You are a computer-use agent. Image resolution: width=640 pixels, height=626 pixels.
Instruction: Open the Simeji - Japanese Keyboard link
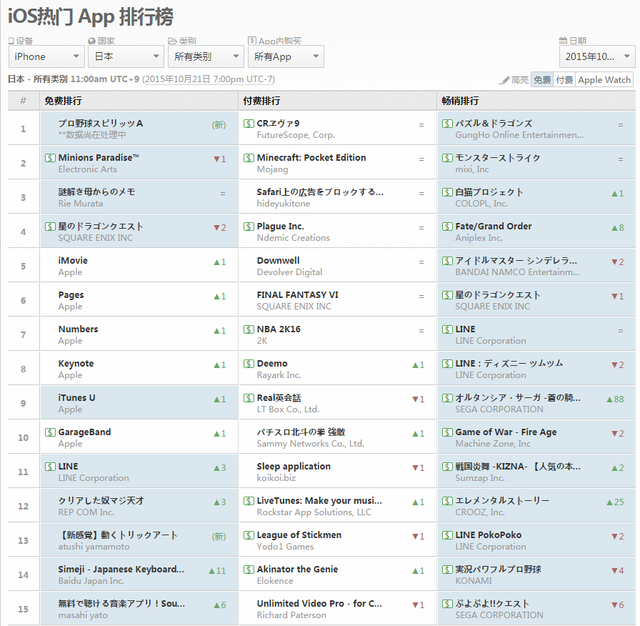[121, 569]
